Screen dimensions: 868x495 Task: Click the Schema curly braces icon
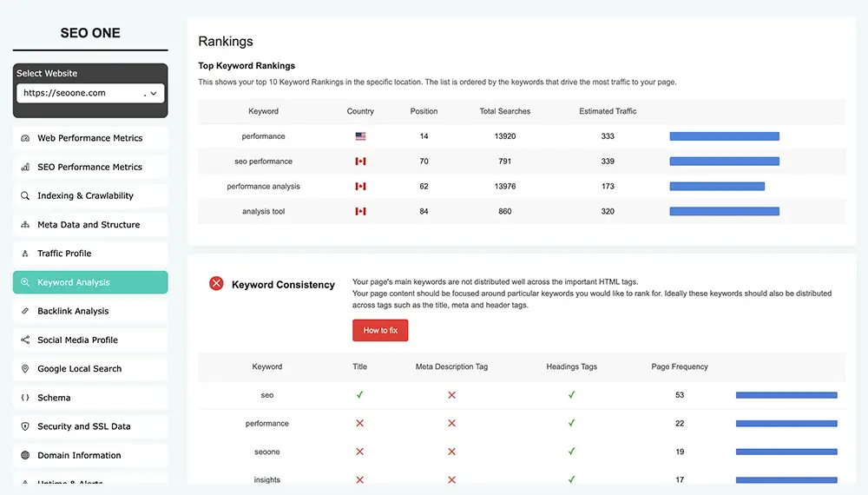25,398
